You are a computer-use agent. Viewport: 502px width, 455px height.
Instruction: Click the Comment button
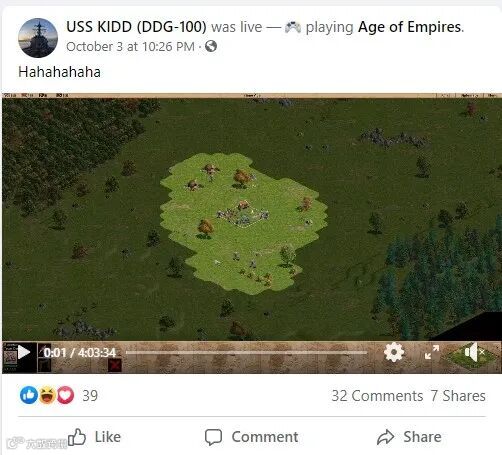[x=252, y=437]
